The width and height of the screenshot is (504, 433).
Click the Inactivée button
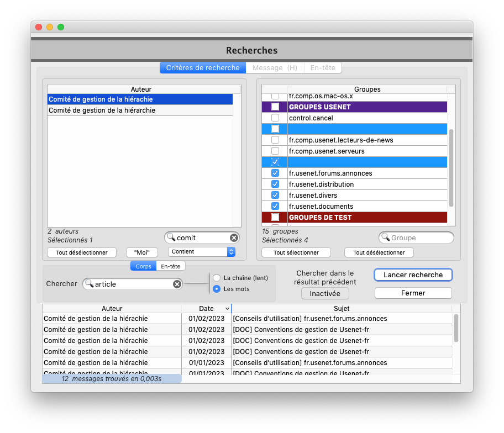click(x=325, y=294)
